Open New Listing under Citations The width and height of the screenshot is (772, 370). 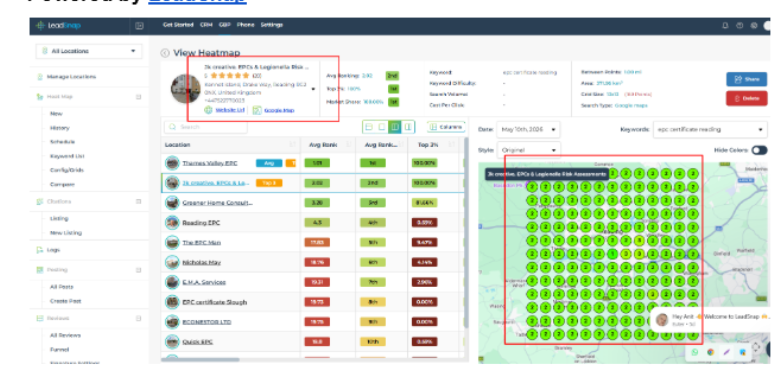click(x=65, y=233)
